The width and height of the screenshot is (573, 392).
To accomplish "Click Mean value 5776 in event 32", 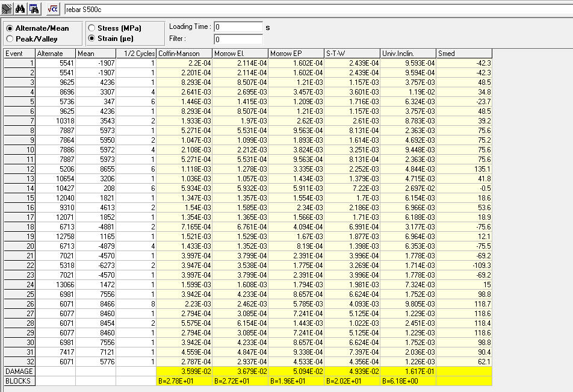I will (x=96, y=362).
